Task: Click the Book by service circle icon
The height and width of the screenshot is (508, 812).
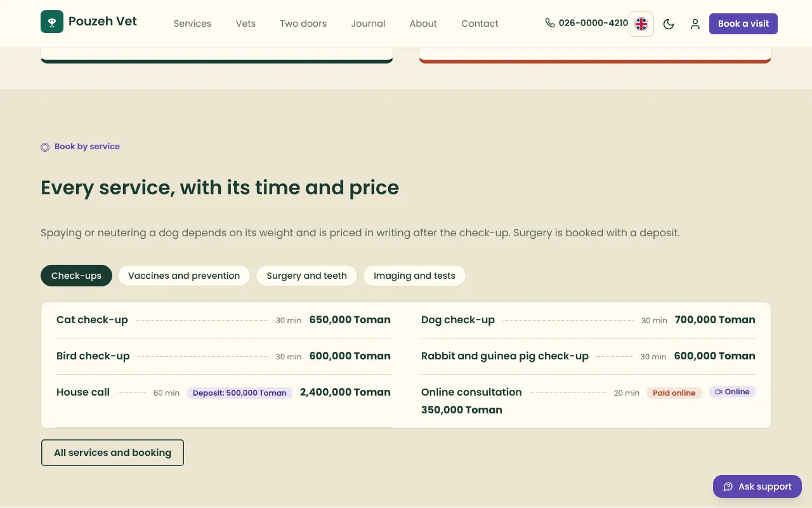Action: [x=45, y=147]
